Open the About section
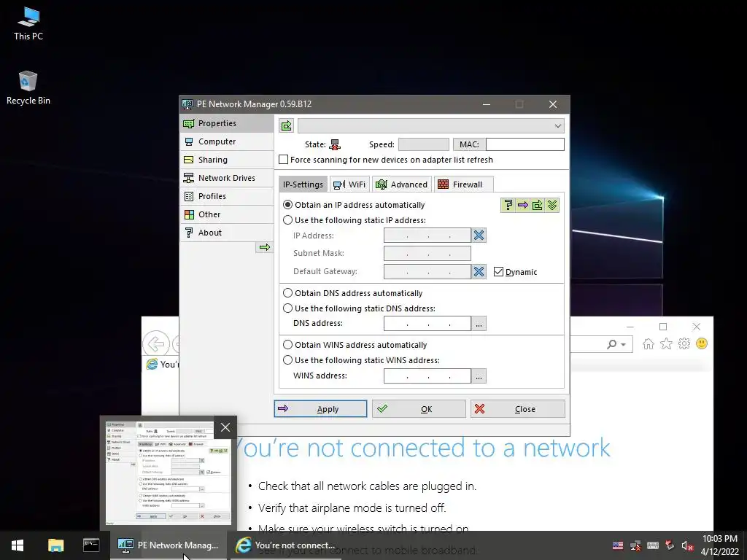 point(227,233)
